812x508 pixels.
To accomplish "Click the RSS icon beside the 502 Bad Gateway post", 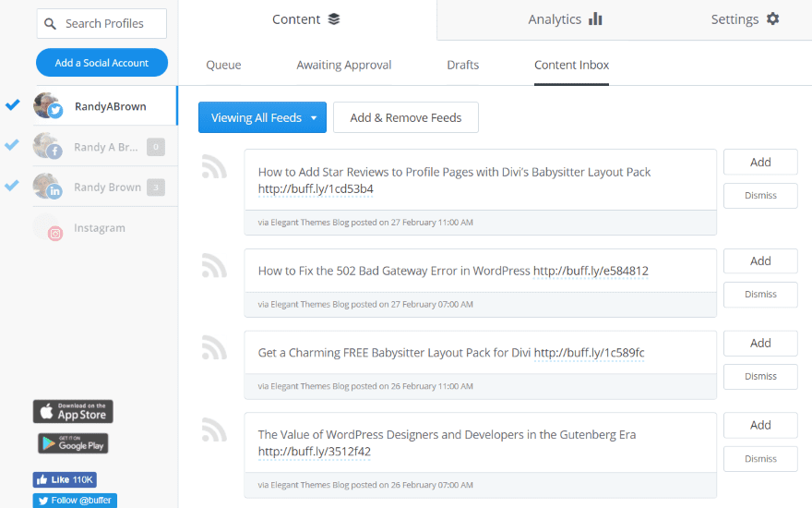I will coord(214,266).
